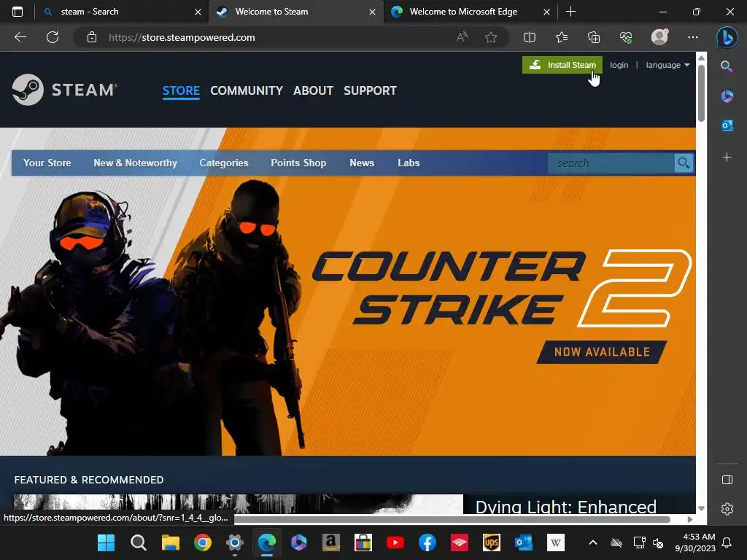Image resolution: width=747 pixels, height=560 pixels.
Task: Go back to the previous page
Action: [20, 37]
